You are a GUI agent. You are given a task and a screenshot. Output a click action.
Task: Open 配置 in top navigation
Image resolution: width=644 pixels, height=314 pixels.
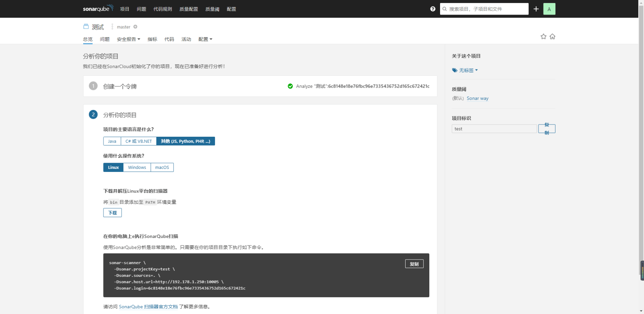click(x=231, y=9)
